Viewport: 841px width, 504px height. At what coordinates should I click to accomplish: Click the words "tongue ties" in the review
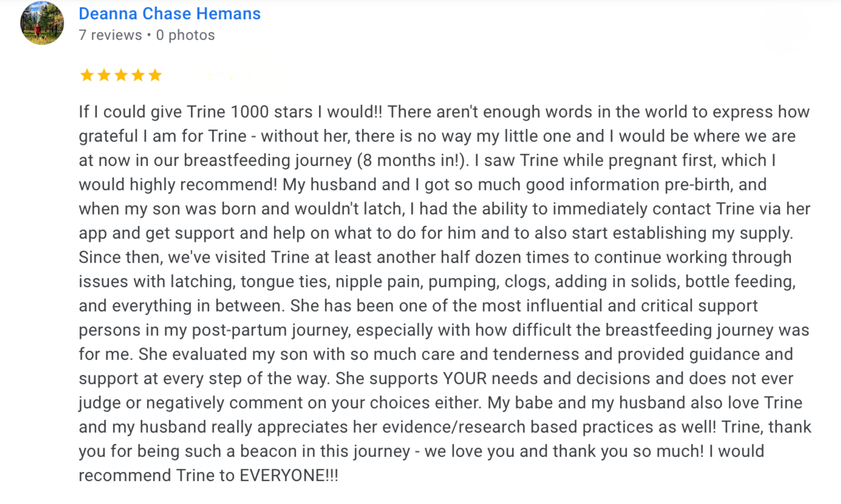tap(286, 282)
